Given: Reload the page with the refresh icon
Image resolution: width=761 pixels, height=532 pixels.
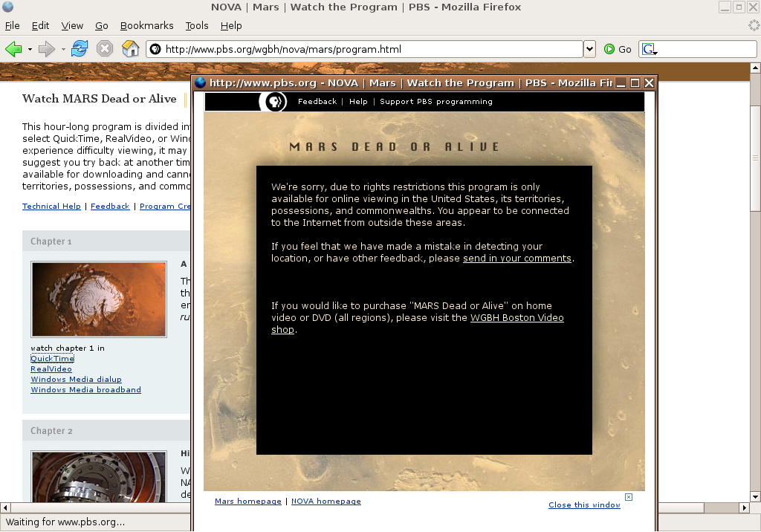Looking at the screenshot, I should [x=79, y=49].
